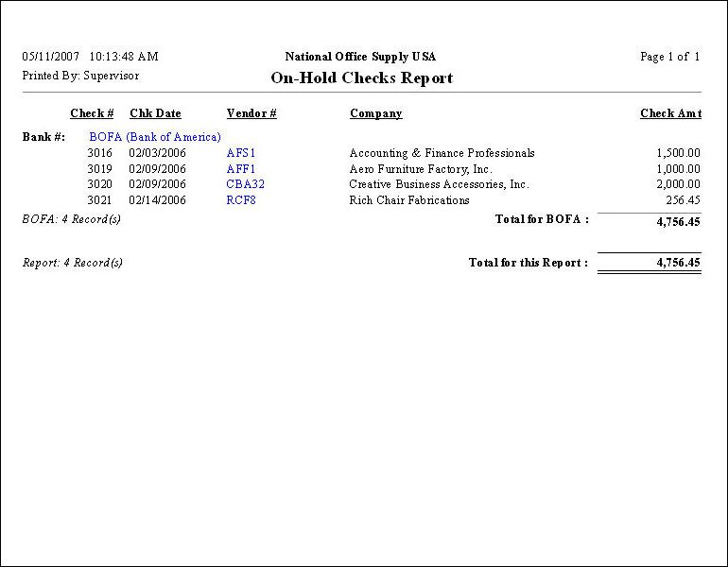This screenshot has height=567, width=728.
Task: Click the On-Hold Checks Report title
Action: click(362, 78)
